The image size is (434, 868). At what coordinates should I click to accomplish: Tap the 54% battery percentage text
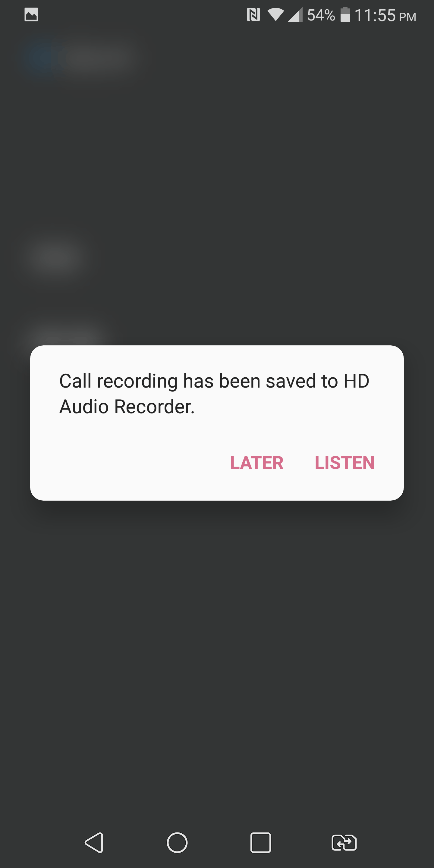[x=321, y=15]
